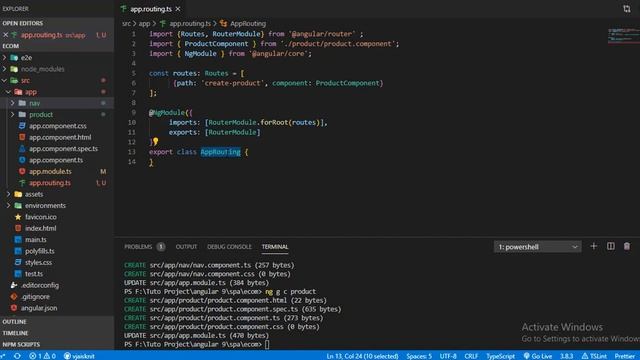Click the sync changes status bar icon
This screenshot has width=640, height=360.
[17, 356]
